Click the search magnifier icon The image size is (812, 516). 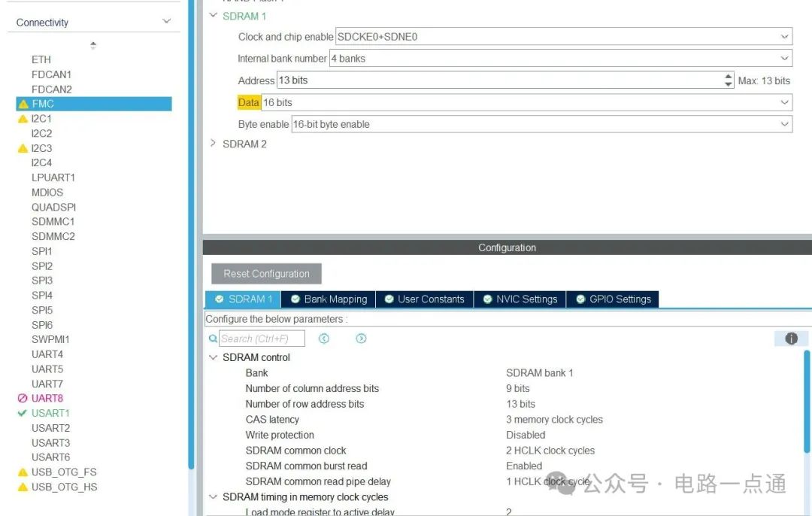point(213,338)
